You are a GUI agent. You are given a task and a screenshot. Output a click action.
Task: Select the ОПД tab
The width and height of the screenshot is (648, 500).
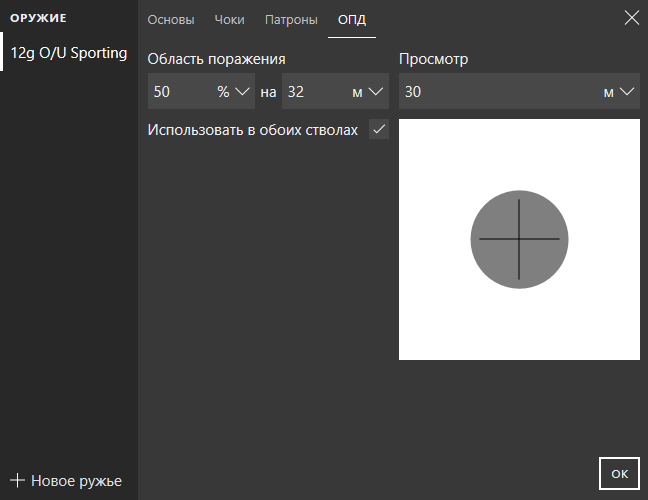click(352, 20)
